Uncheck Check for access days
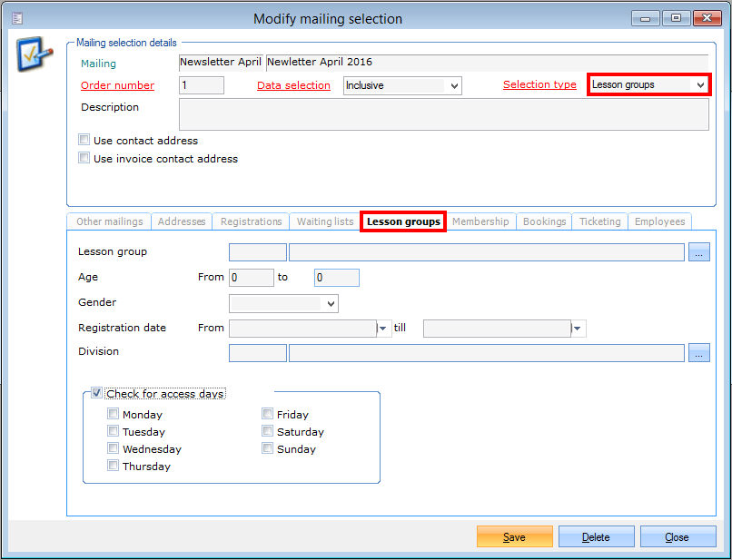Viewport: 732px width, 560px height. click(x=97, y=394)
